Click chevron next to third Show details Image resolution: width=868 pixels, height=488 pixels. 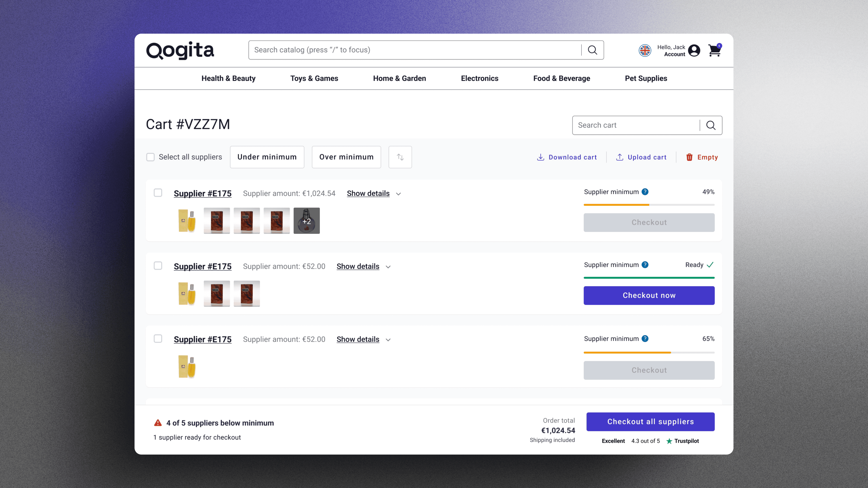coord(388,340)
